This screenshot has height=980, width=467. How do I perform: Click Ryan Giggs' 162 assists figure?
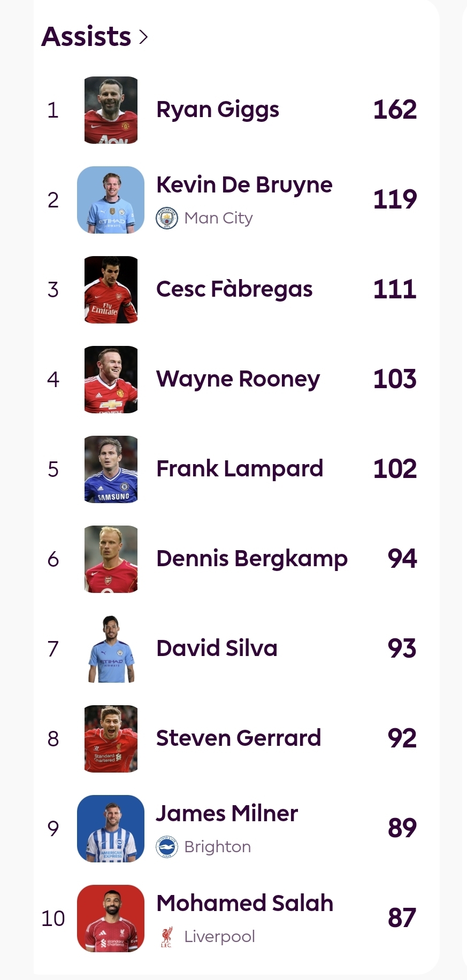point(395,110)
